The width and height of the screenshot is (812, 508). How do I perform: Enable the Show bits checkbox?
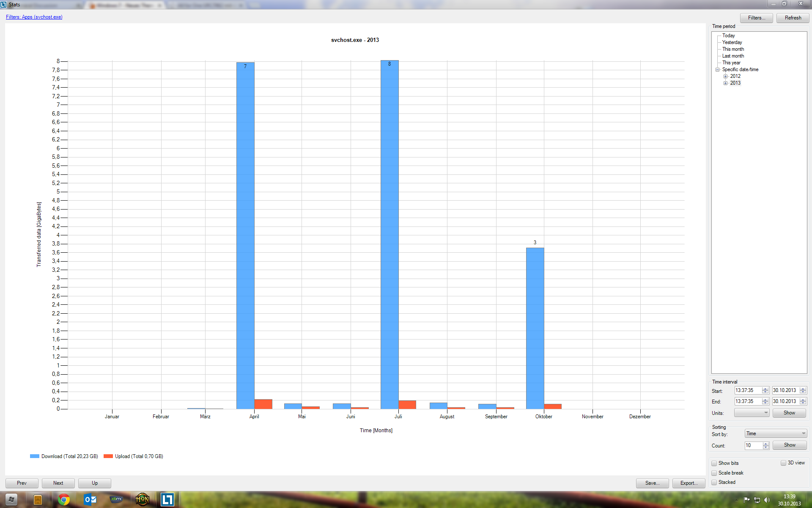[714, 463]
